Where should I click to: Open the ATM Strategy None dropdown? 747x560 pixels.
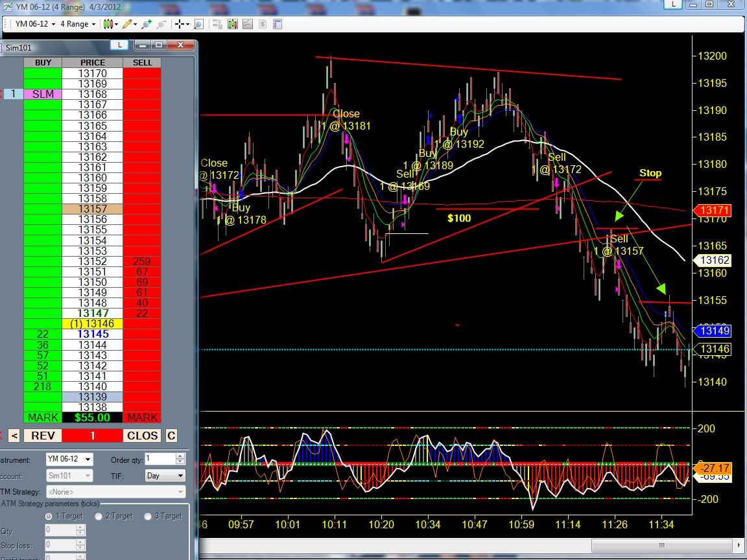116,491
